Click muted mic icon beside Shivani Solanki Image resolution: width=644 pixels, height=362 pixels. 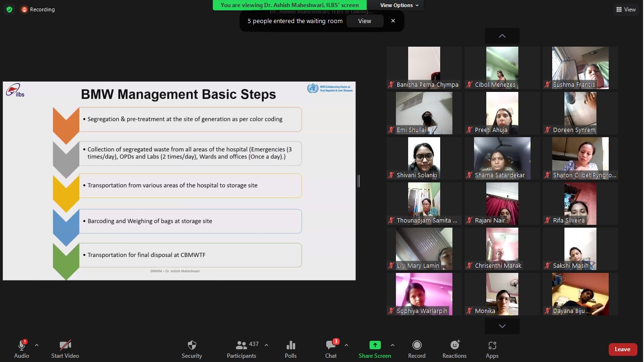391,175
